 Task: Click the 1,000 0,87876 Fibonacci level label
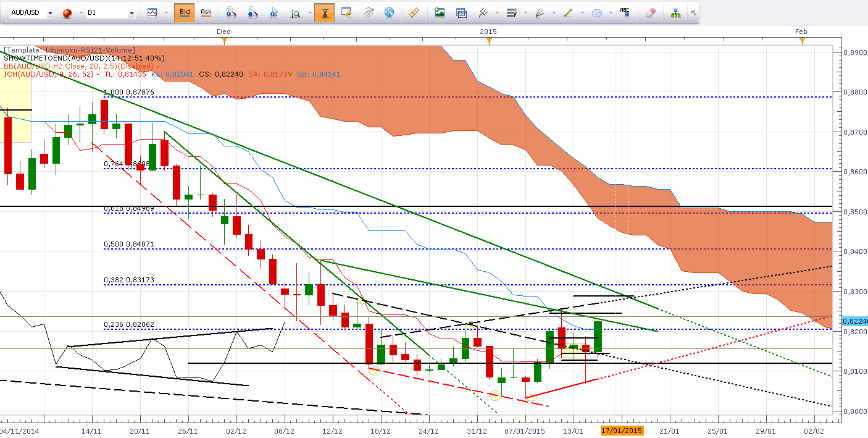pyautogui.click(x=128, y=92)
